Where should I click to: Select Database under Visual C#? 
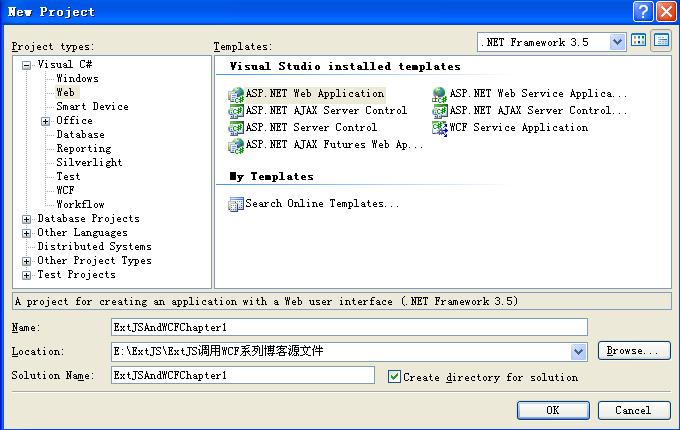click(x=80, y=135)
